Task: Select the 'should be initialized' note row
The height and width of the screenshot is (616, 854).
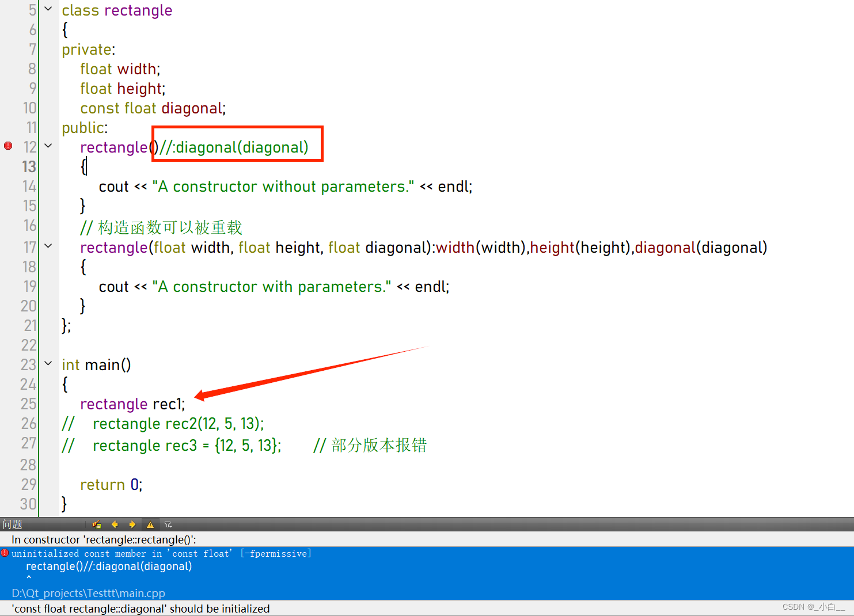Action: click(x=427, y=609)
